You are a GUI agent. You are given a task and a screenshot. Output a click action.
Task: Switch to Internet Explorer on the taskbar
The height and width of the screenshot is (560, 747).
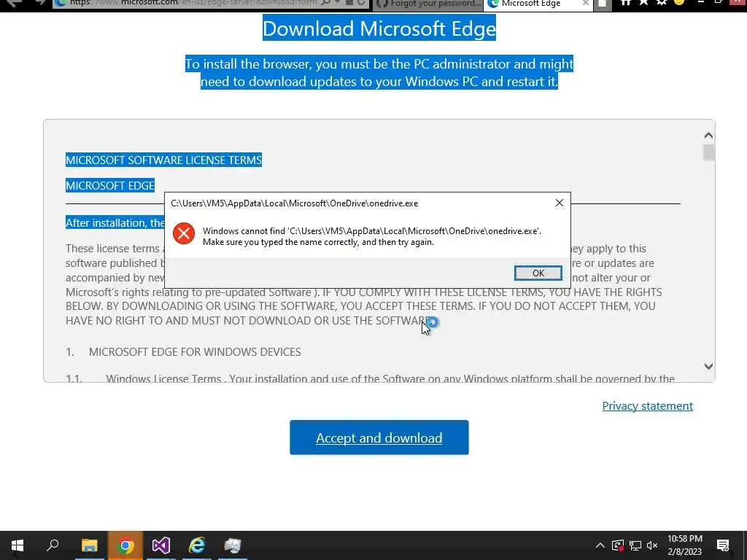click(197, 545)
